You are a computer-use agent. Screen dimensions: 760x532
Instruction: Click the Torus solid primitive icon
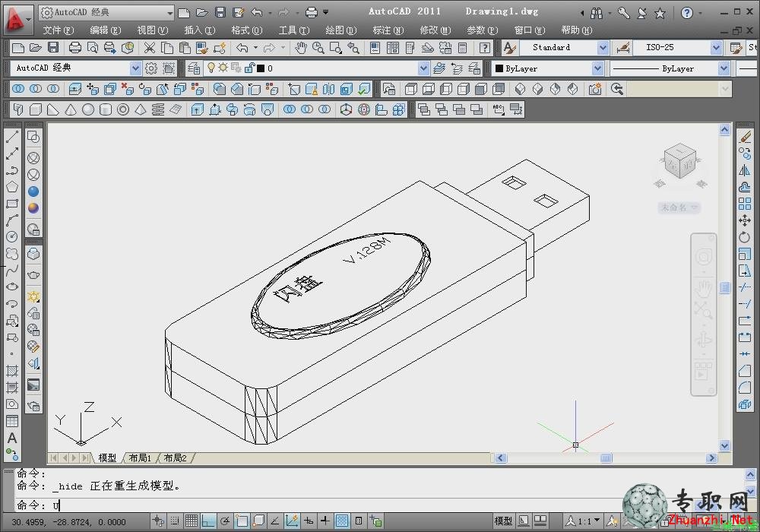(123, 110)
